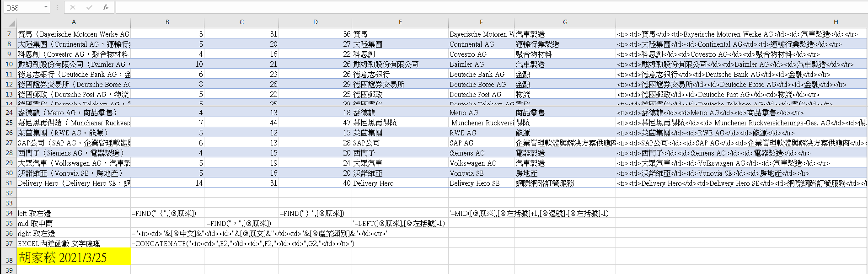Click cell '慕尼黑再保險' in column E
868x274 pixels.
click(x=400, y=123)
